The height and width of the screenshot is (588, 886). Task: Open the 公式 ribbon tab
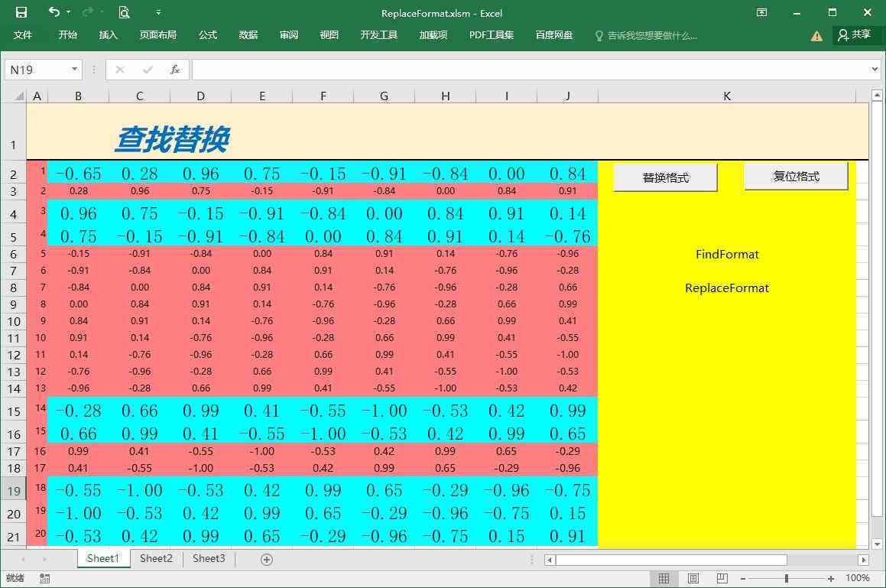coord(208,35)
